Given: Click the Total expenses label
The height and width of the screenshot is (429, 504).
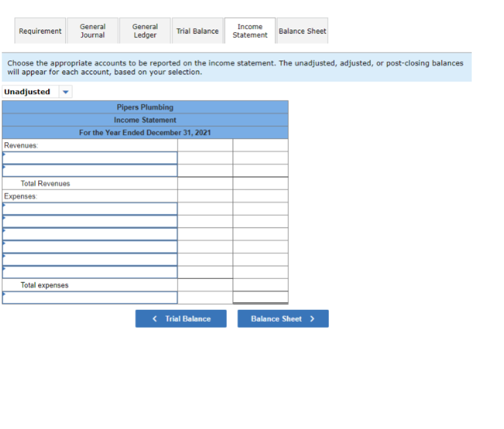Looking at the screenshot, I should click(45, 285).
